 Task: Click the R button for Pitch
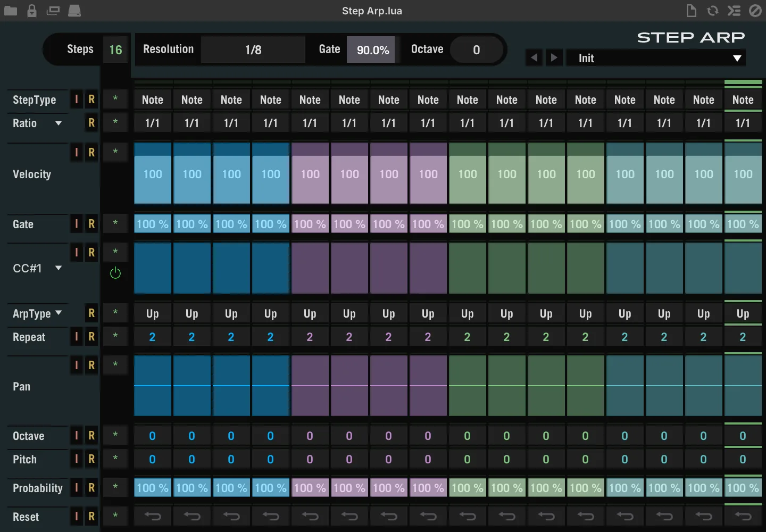pos(91,459)
